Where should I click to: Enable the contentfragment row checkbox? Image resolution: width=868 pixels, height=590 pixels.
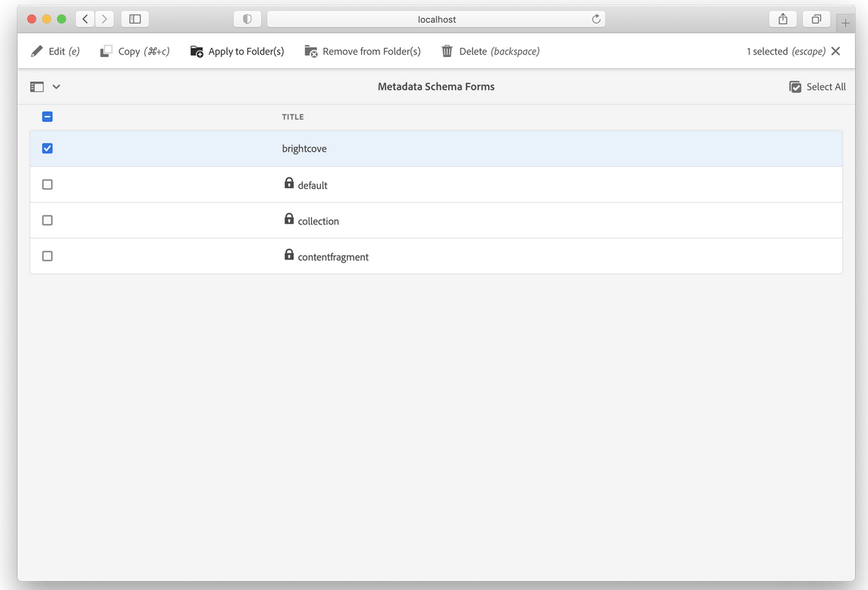click(x=47, y=256)
